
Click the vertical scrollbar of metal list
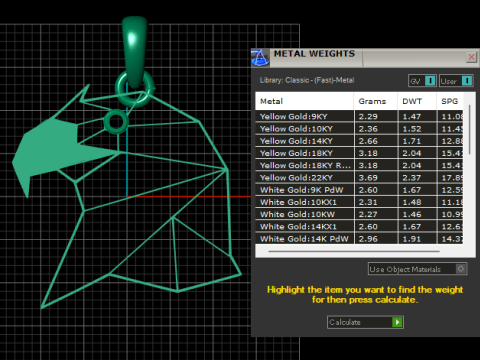469,129
